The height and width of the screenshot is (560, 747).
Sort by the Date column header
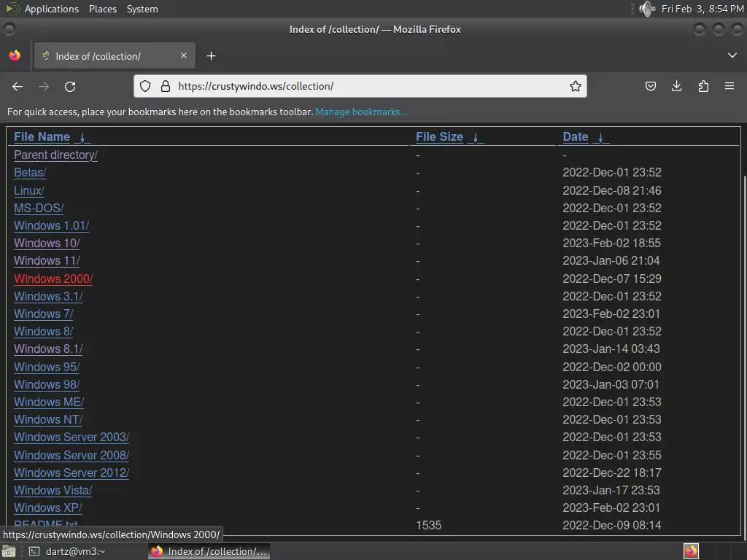pos(576,136)
